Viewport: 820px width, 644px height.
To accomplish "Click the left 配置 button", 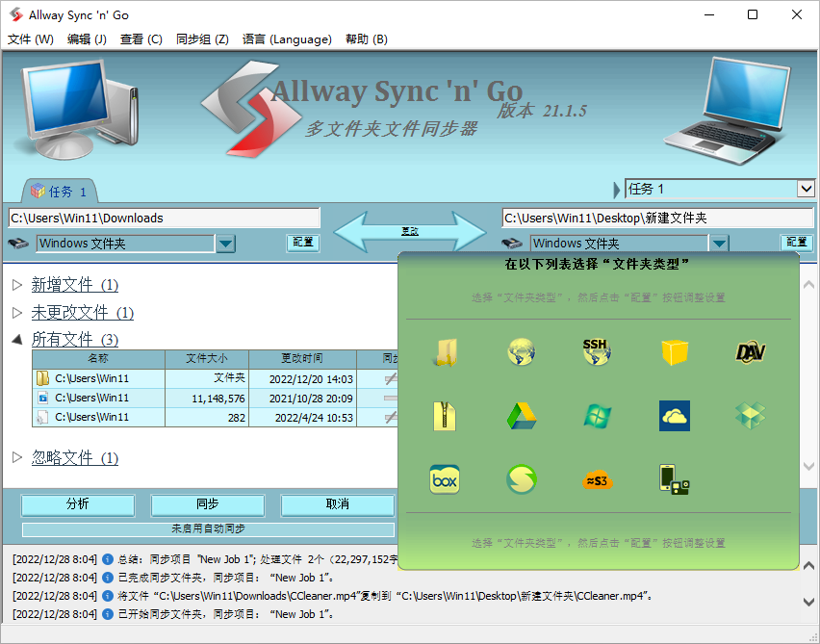I will (x=303, y=243).
